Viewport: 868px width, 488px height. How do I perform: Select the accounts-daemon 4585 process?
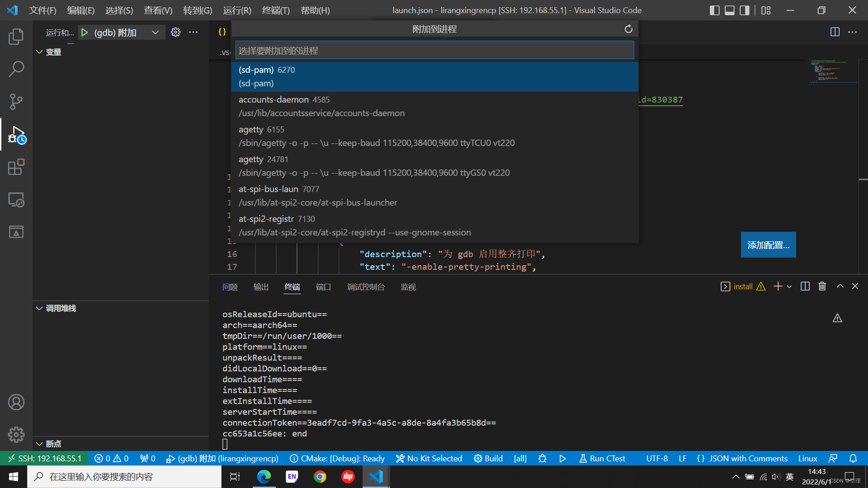[x=434, y=107]
